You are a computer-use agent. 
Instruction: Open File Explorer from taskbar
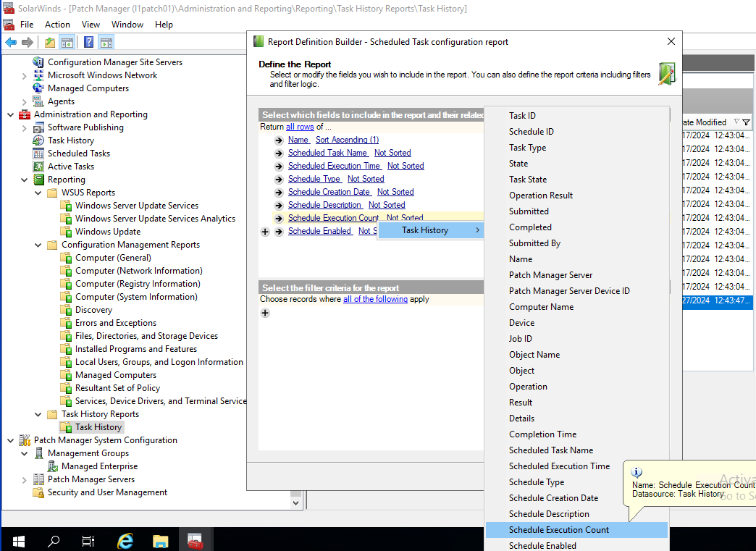coord(161,540)
